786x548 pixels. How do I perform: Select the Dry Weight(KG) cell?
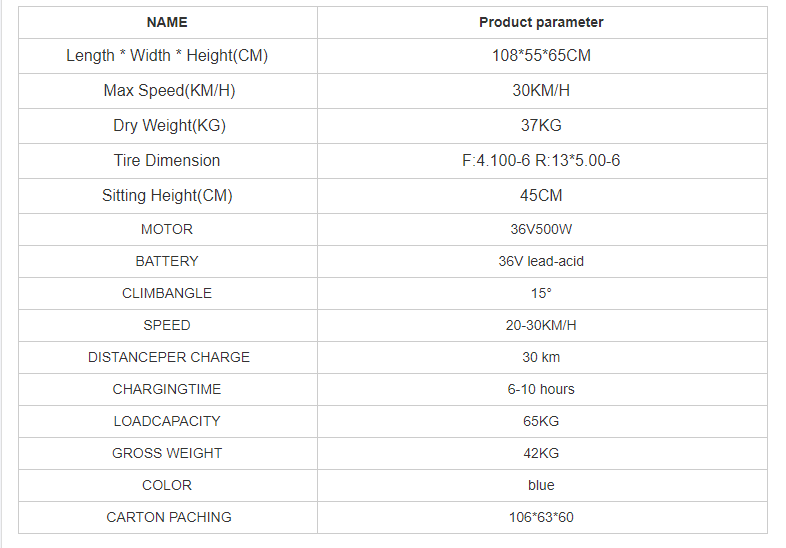point(167,126)
